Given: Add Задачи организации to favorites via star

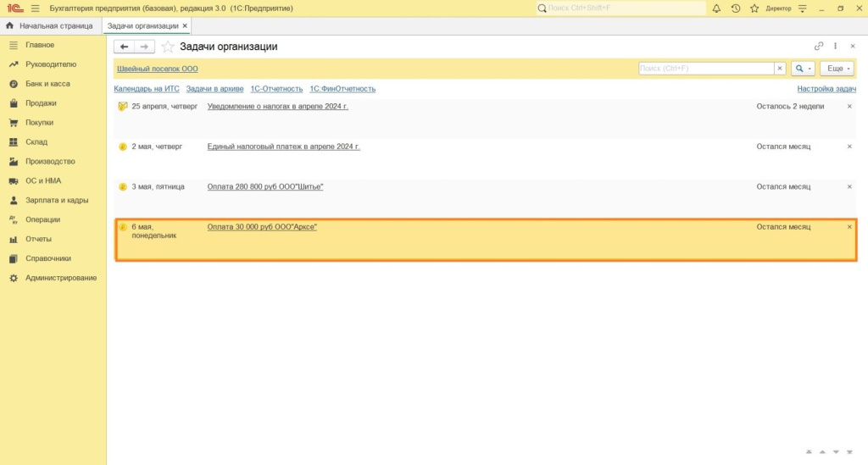Looking at the screenshot, I should (x=168, y=47).
